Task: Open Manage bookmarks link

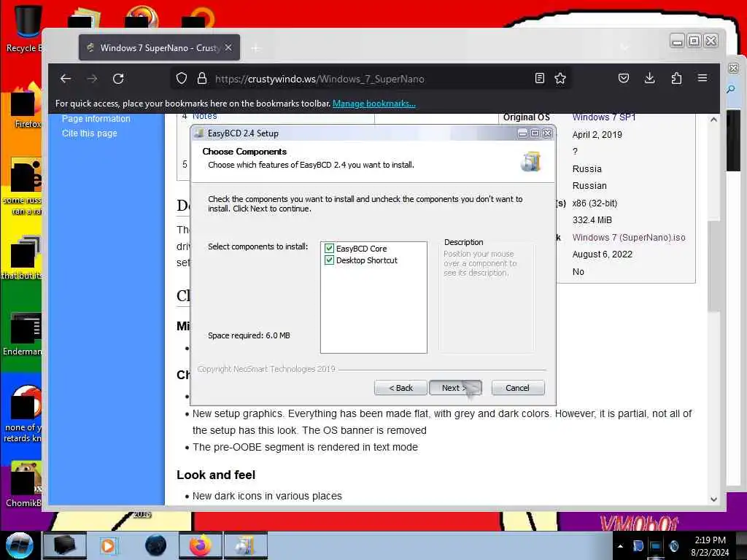Action: [x=374, y=104]
